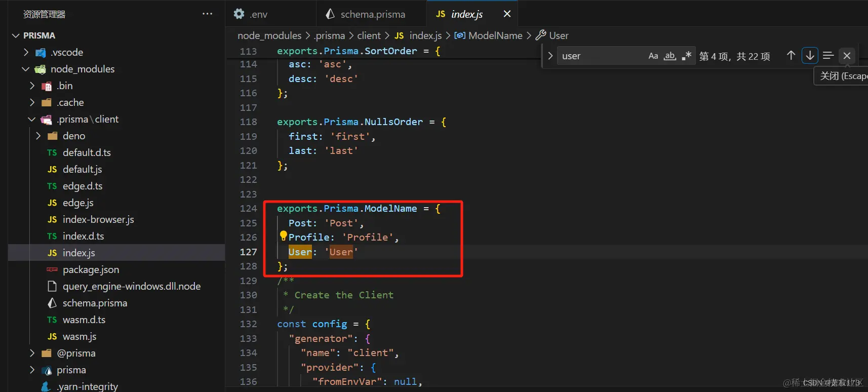Screen dimensions: 868x392
Task: Close the index.js tab
Action: 507,14
